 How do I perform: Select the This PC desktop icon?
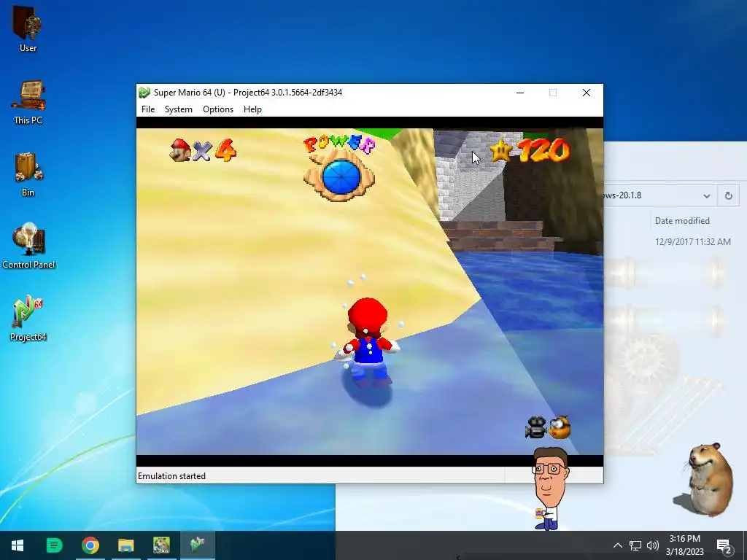(x=28, y=102)
